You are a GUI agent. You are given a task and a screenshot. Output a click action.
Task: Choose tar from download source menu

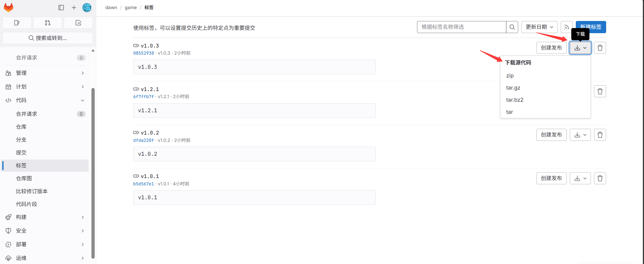coord(545,112)
